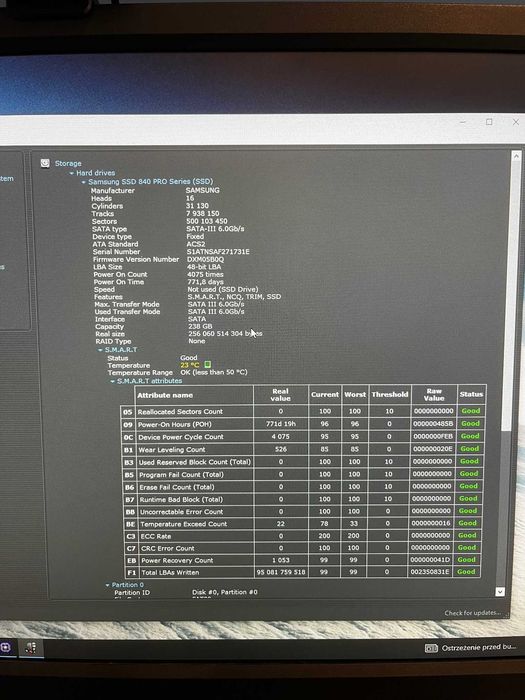
Task: Click the S.M.A.R.T Status Good value
Action: click(188, 358)
